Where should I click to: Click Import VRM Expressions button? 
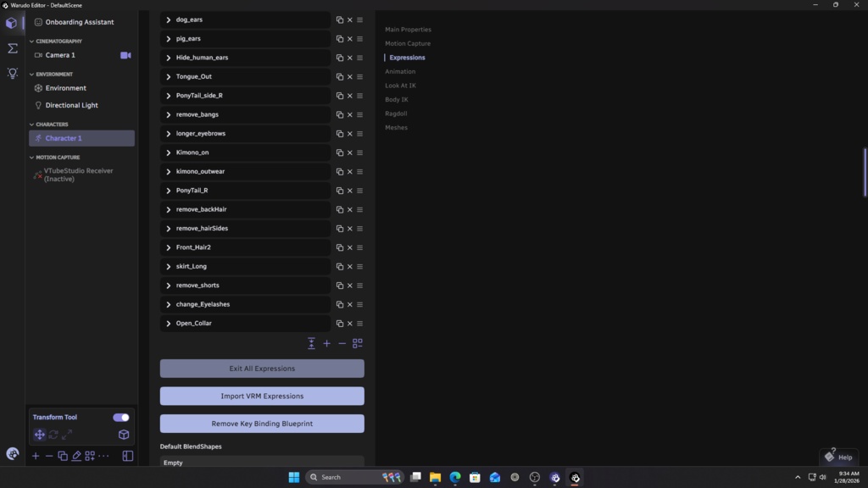click(262, 396)
